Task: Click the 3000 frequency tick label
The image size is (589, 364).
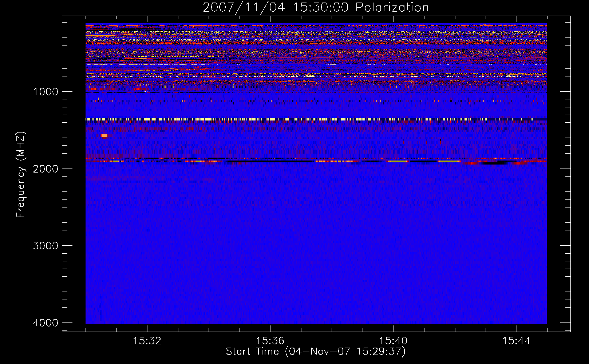Action: click(46, 246)
